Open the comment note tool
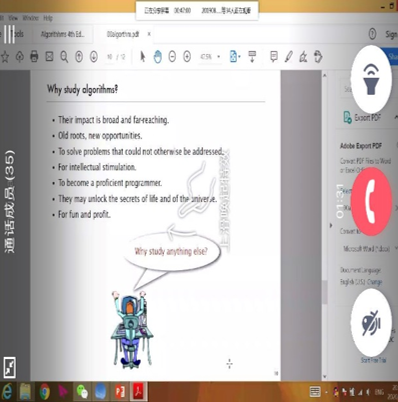The width and height of the screenshot is (398, 402). click(x=274, y=56)
